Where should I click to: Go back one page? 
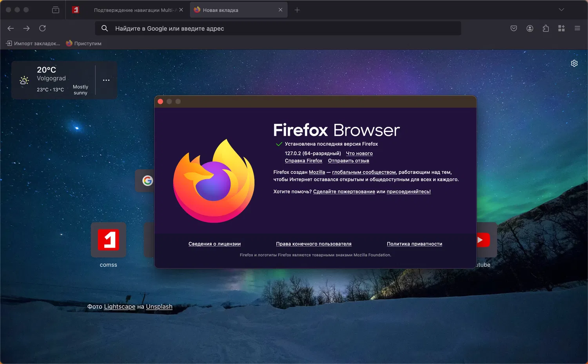coord(11,28)
